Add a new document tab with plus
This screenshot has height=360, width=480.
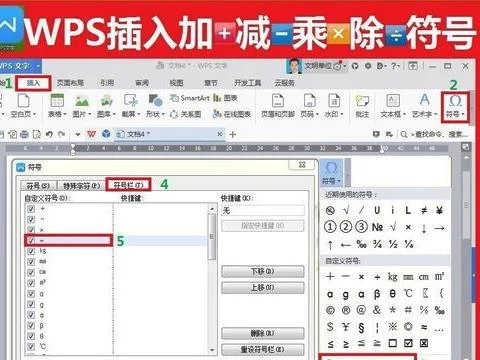[x=233, y=135]
